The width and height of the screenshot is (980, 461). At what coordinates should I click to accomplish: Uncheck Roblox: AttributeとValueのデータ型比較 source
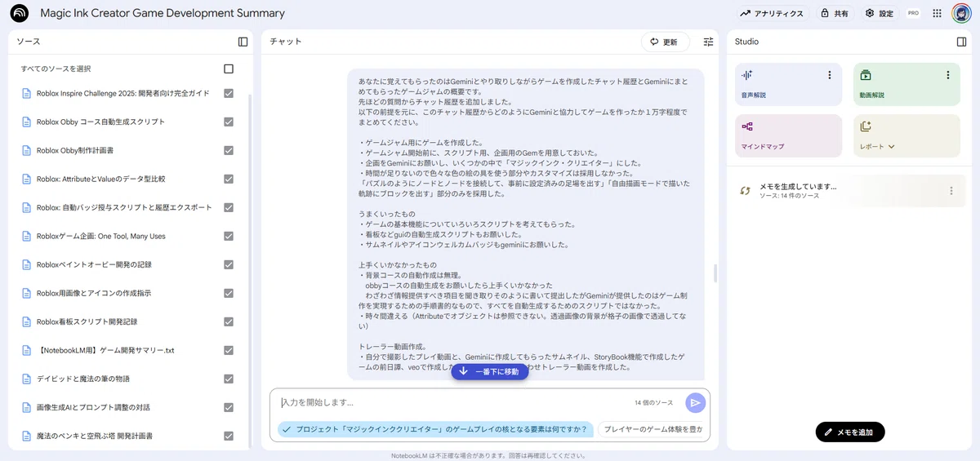click(229, 179)
